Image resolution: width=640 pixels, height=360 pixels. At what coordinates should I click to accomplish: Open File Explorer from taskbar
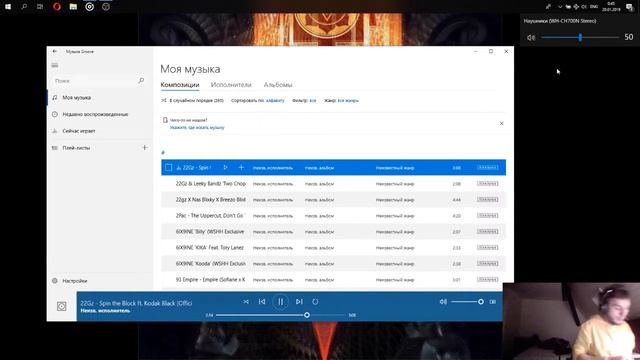click(73, 7)
